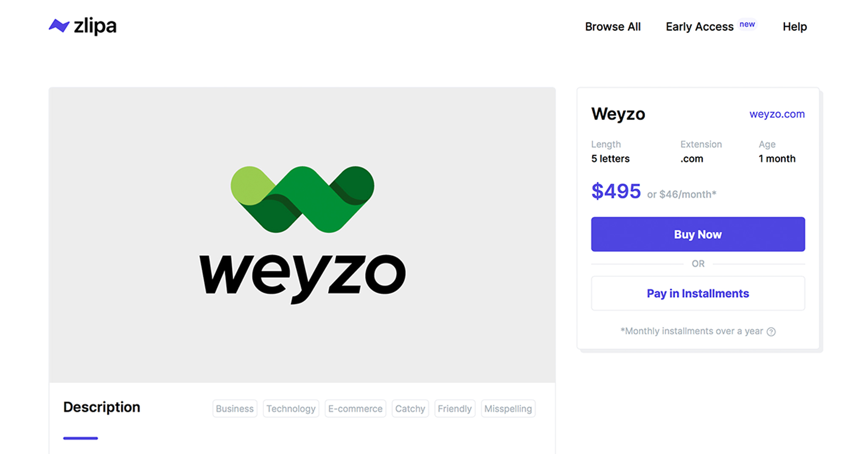The image size is (868, 454).
Task: Click the green Weyzo W logo mark
Action: click(302, 199)
